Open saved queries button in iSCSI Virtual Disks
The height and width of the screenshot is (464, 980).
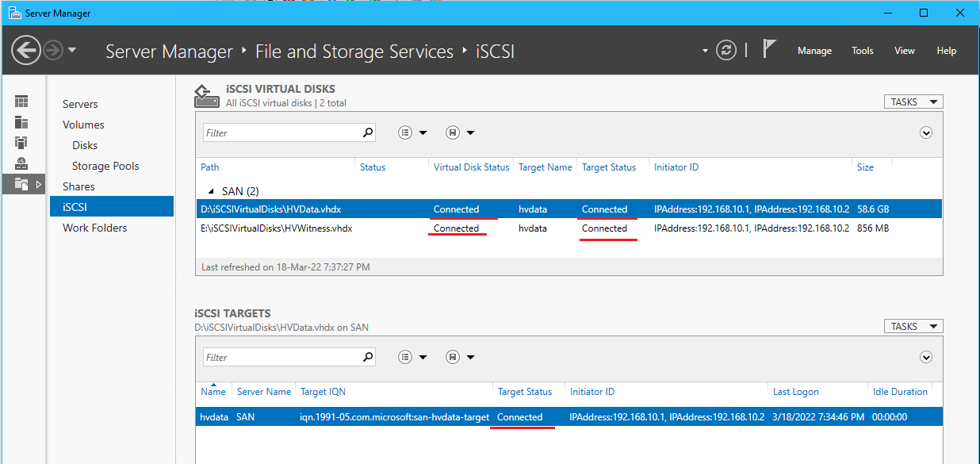pyautogui.click(x=460, y=133)
